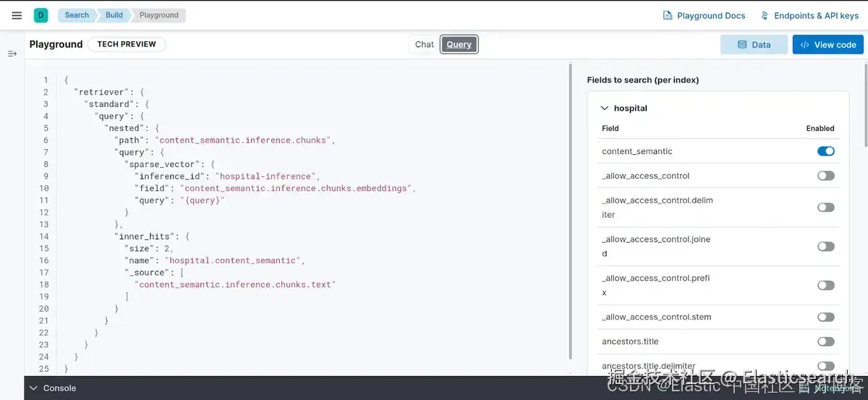868x400 pixels.
Task: Go to the Build breadcrumb
Action: (114, 15)
